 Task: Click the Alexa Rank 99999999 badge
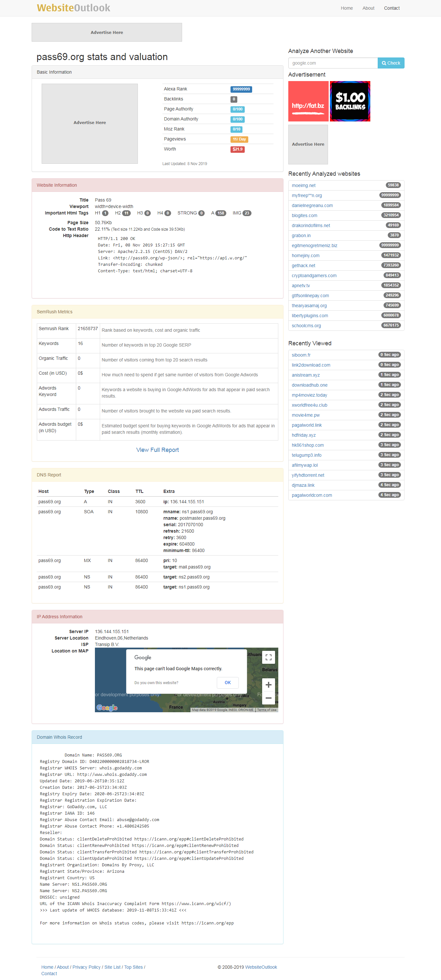click(241, 89)
